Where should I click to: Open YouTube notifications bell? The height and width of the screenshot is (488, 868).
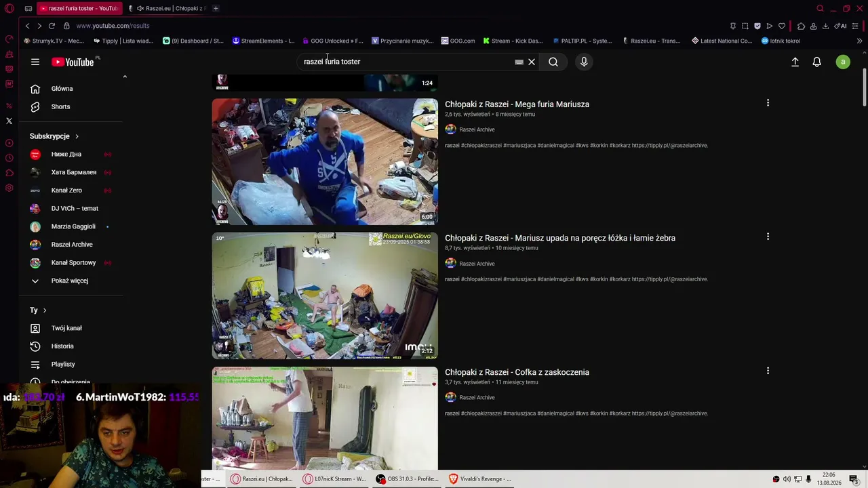[817, 62]
